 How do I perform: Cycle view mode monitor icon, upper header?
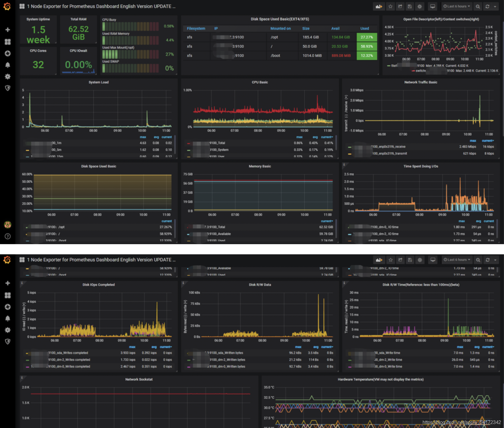coord(432,6)
